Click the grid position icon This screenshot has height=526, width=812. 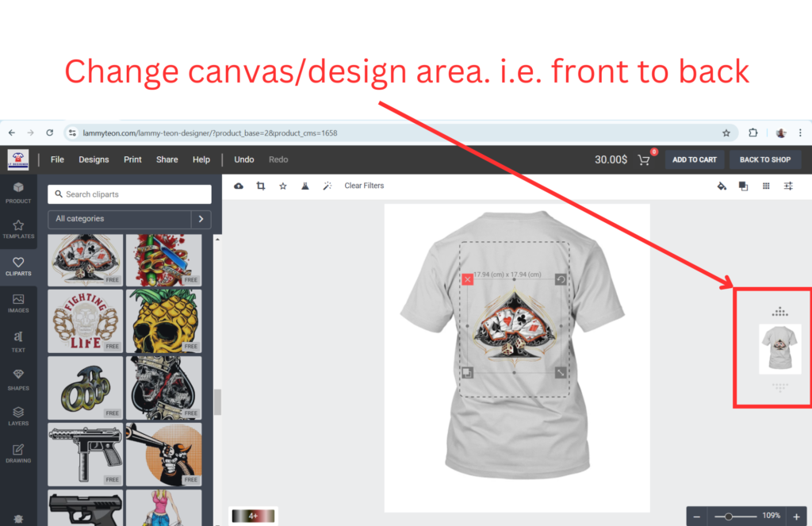(x=766, y=186)
